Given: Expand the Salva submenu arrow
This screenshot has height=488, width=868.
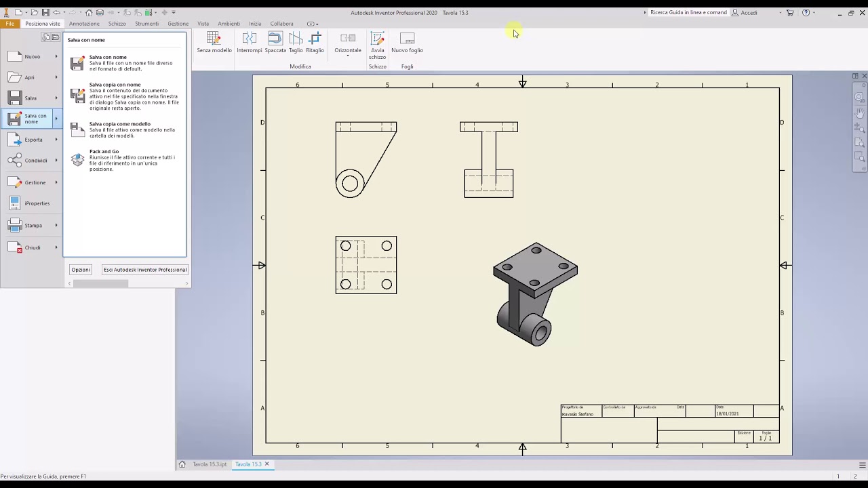Looking at the screenshot, I should (56, 98).
